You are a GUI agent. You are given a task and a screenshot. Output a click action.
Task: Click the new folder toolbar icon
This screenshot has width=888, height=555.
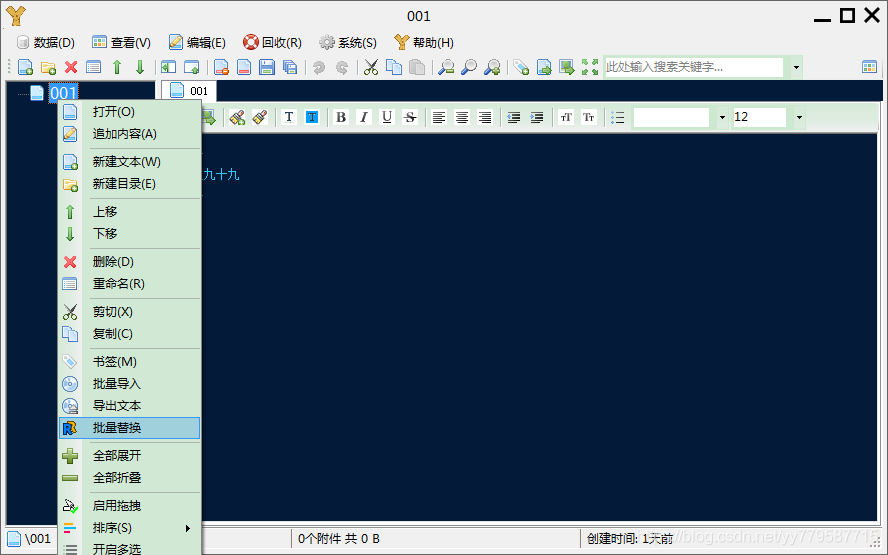48,67
